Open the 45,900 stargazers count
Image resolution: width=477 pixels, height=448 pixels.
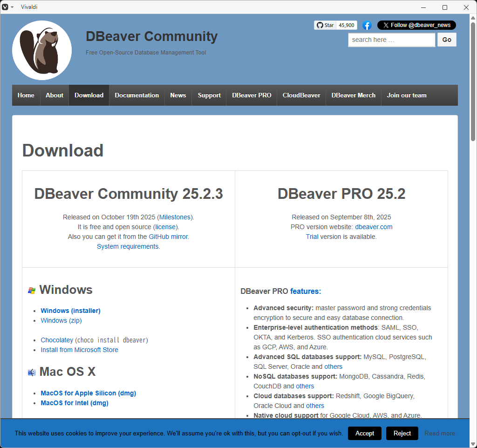click(x=347, y=25)
